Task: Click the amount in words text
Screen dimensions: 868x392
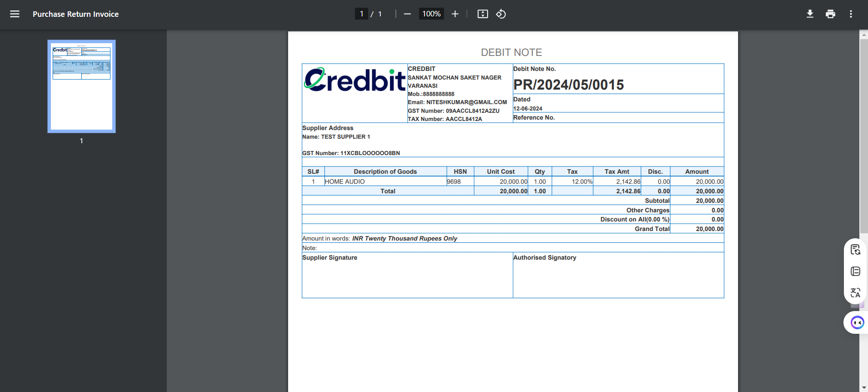Action: tap(404, 238)
